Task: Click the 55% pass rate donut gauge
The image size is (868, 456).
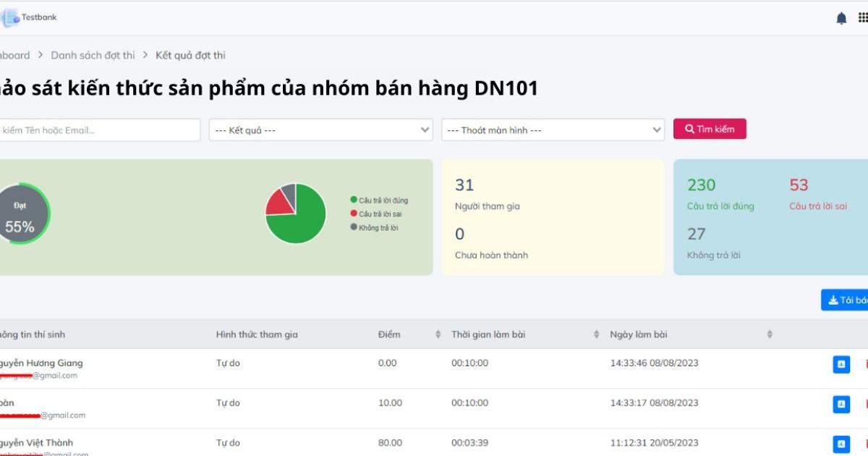Action: click(x=20, y=214)
